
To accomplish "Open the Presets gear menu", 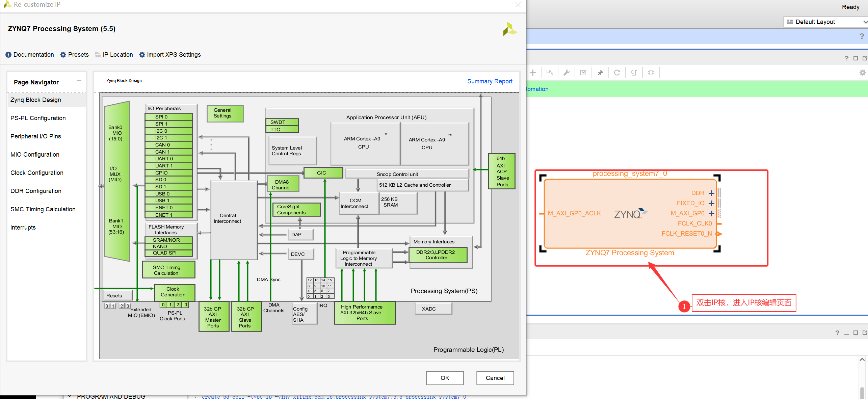I will (63, 55).
